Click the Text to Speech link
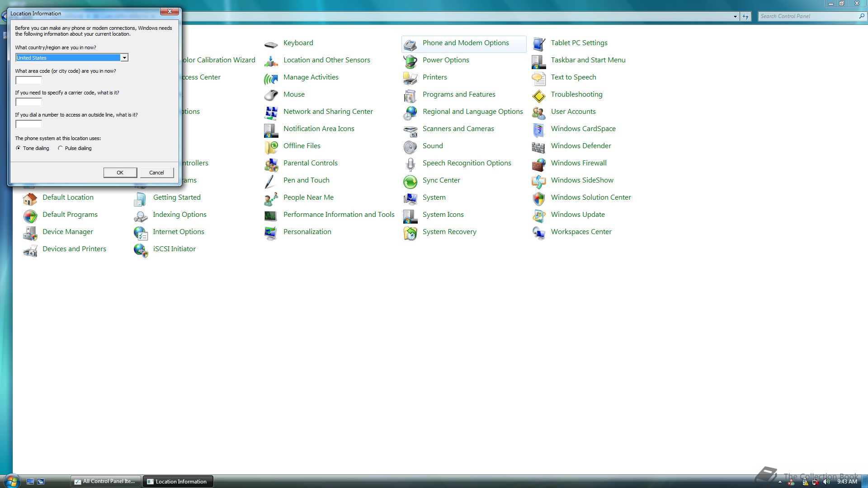The height and width of the screenshot is (488, 868). [573, 77]
